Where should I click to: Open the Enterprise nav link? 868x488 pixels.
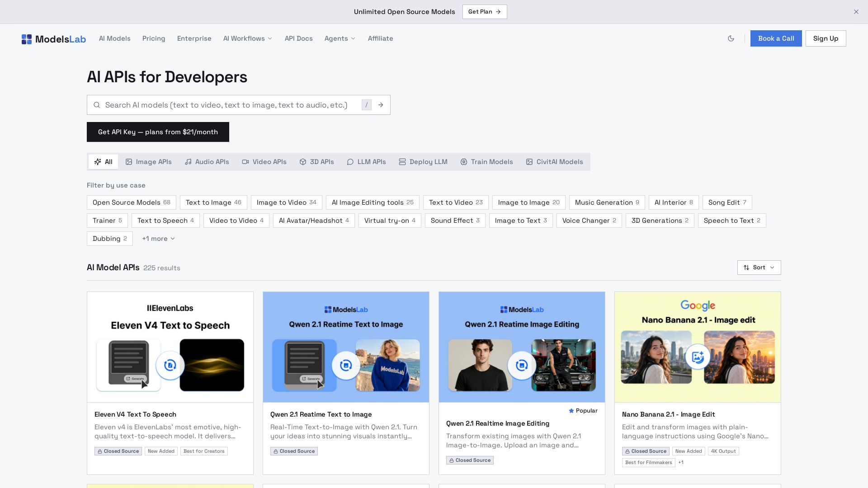pos(194,38)
